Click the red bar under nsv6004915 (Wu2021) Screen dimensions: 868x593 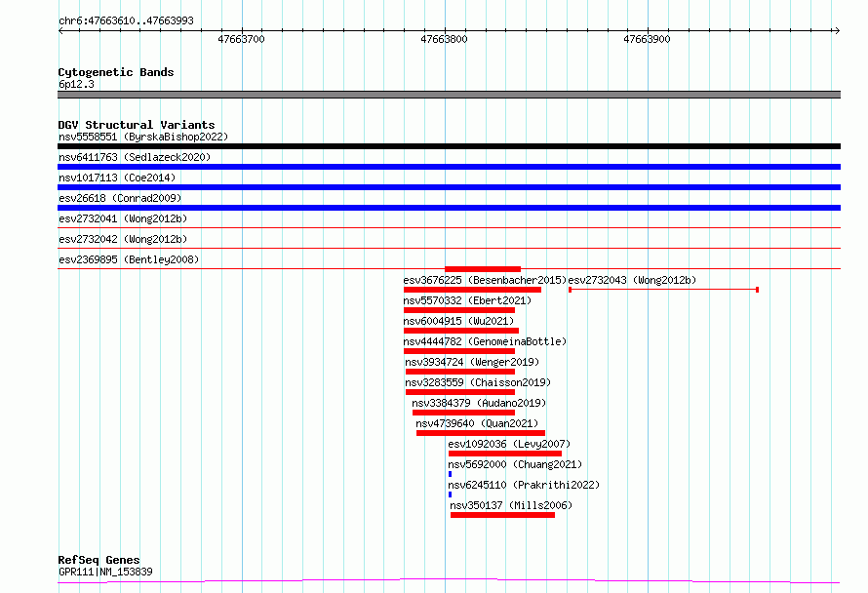point(460,331)
